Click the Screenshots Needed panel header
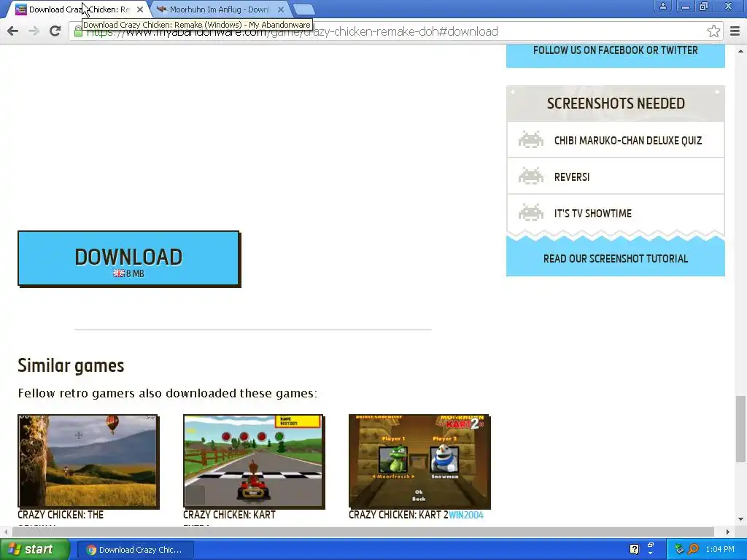Image resolution: width=747 pixels, height=560 pixels. click(616, 104)
